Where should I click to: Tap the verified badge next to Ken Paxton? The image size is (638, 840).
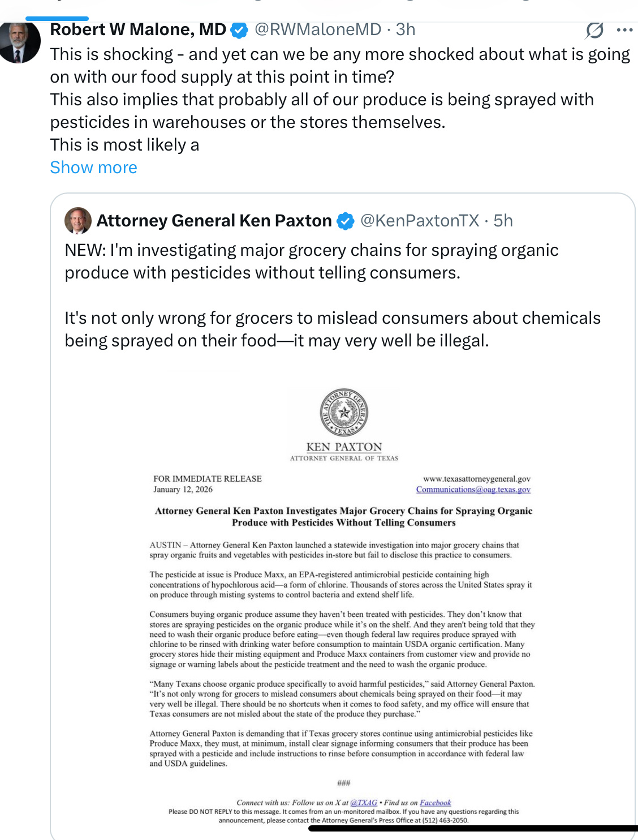pos(345,221)
